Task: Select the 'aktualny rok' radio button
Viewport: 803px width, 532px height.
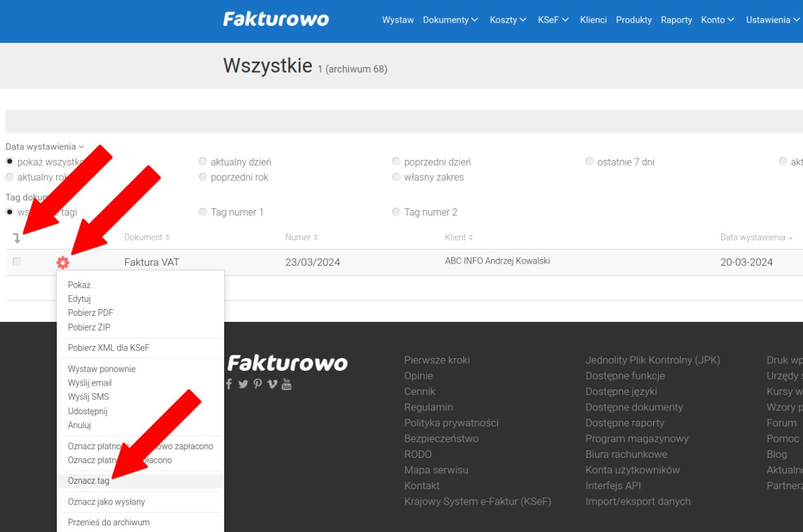Action: coord(9,177)
